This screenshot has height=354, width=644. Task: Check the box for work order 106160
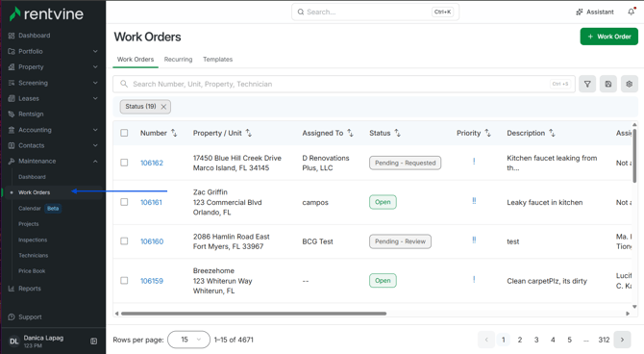[x=124, y=240]
